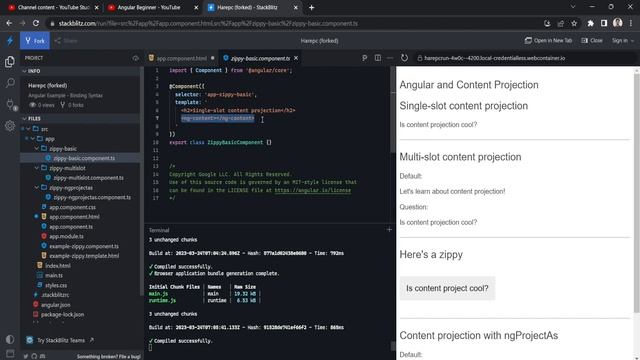Open browser profile avatar
Screen dimensions: 640x360
coord(618,23)
